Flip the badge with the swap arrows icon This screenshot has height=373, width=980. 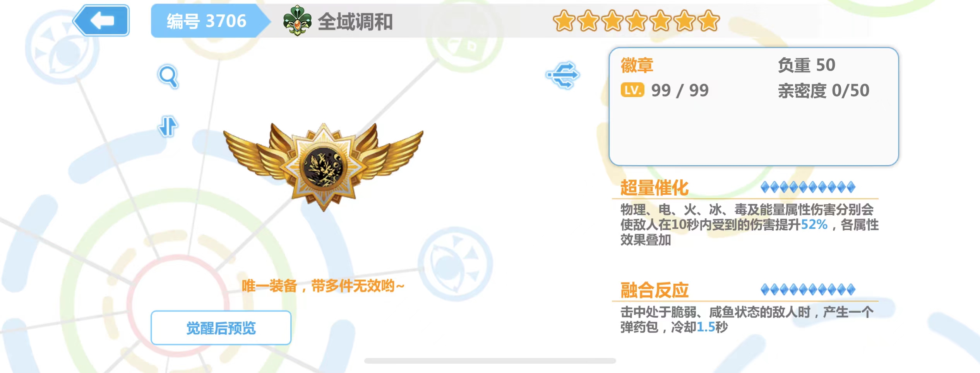(x=168, y=126)
